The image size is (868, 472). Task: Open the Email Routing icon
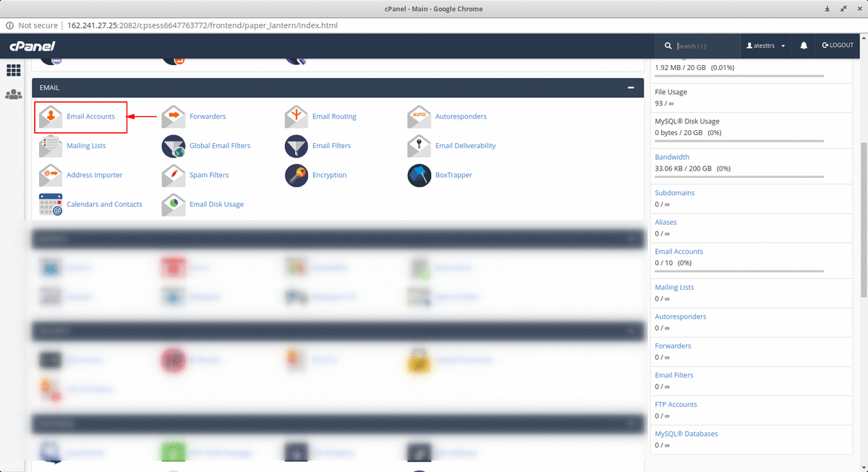(x=297, y=116)
